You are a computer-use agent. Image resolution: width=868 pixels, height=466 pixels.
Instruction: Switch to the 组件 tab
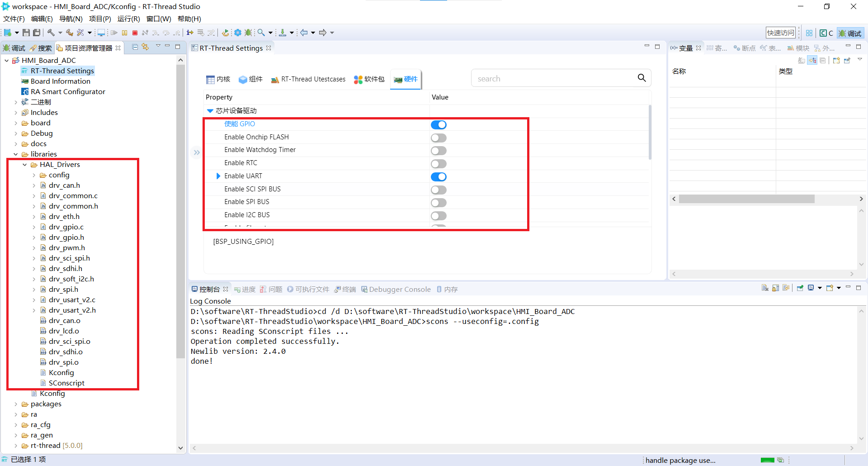click(250, 79)
